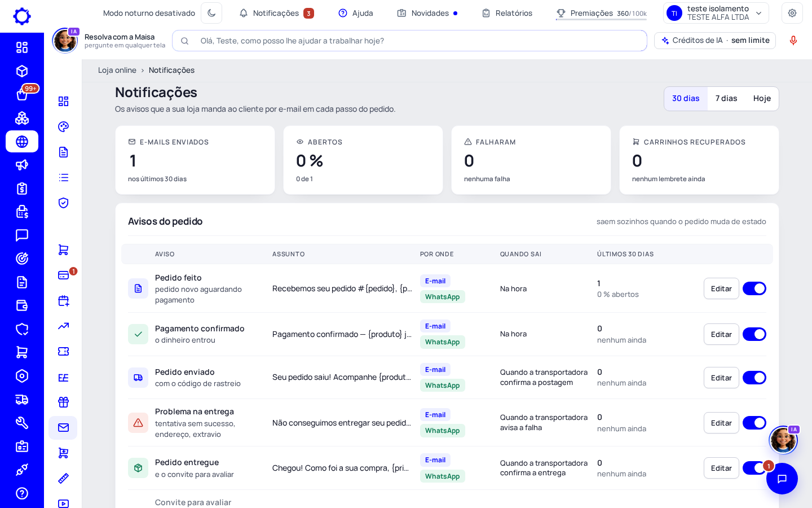The height and width of the screenshot is (508, 812).
Task: Open the floating chat button with badge
Action: click(x=782, y=479)
